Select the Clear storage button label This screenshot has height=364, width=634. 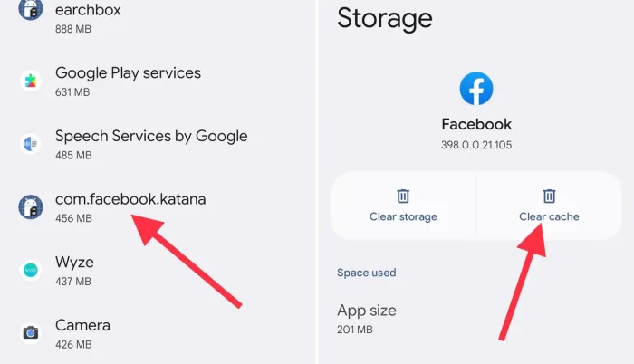tap(403, 216)
